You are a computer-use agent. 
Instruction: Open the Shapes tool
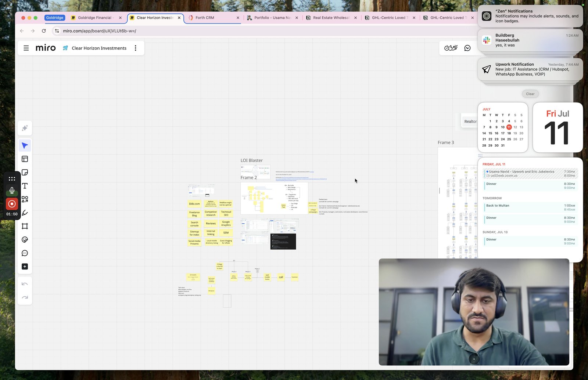(25, 199)
